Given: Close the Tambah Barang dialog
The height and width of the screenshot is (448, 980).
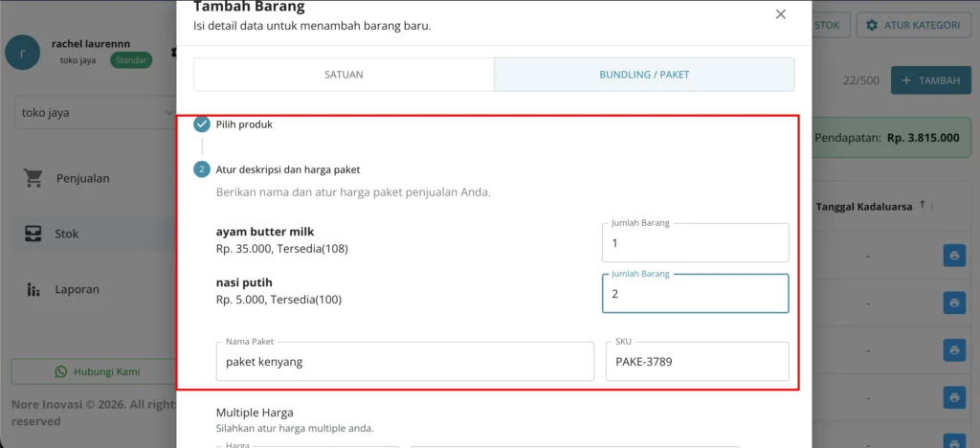Looking at the screenshot, I should [x=781, y=14].
